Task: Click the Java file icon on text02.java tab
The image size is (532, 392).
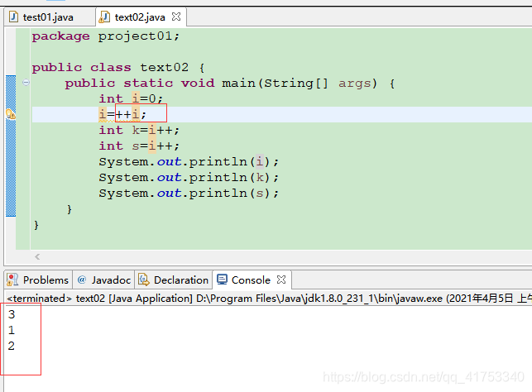Action: pyautogui.click(x=104, y=17)
